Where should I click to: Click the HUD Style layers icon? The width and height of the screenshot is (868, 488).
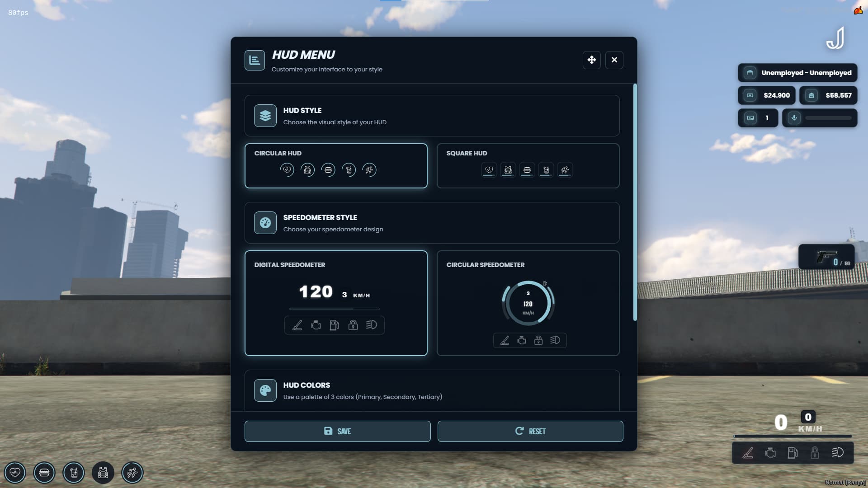[265, 116]
